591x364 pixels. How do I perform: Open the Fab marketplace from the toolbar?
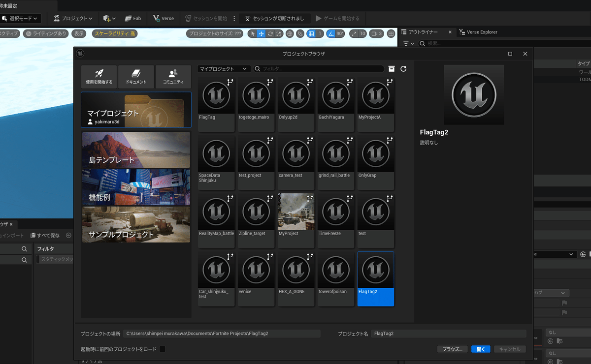point(133,18)
